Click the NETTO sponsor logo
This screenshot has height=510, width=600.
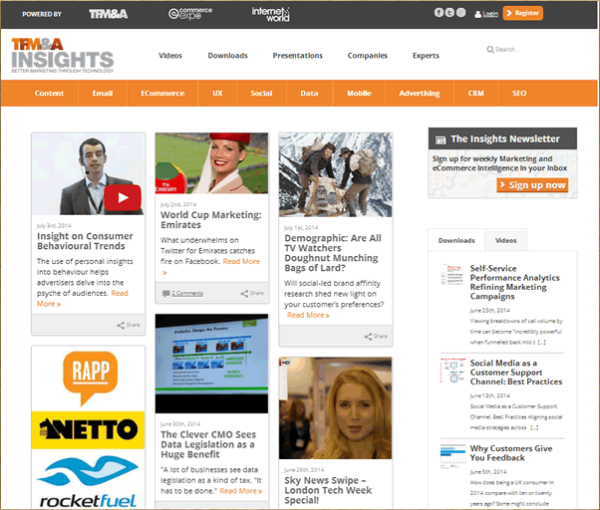coord(88,430)
